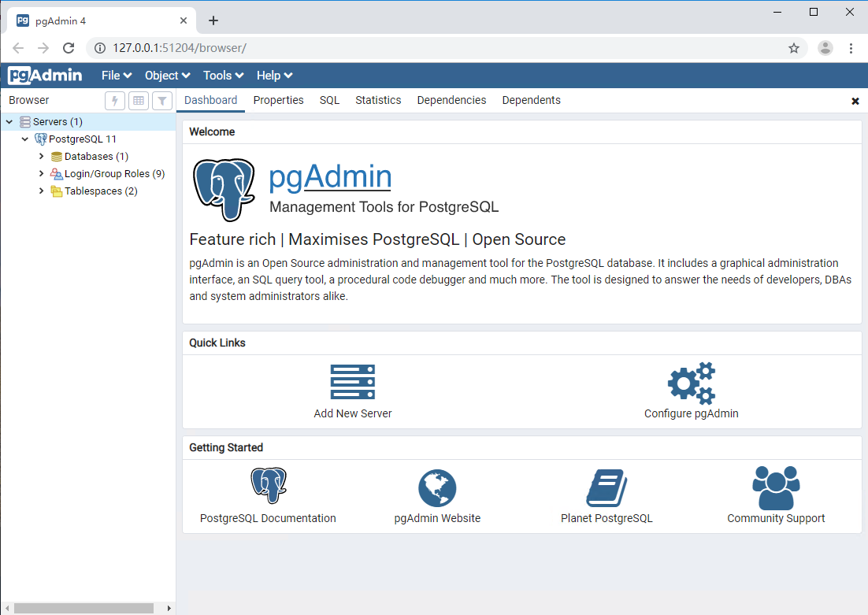
Task: Select the Login/Group Roles (9) label
Action: tap(114, 174)
